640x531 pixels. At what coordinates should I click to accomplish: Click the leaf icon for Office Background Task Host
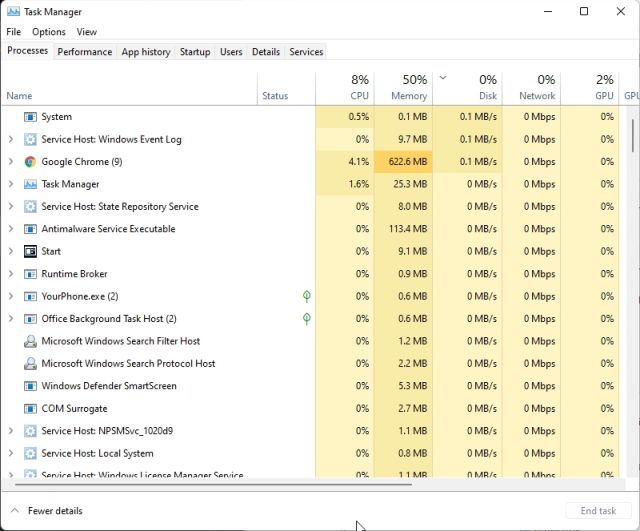pyautogui.click(x=307, y=318)
